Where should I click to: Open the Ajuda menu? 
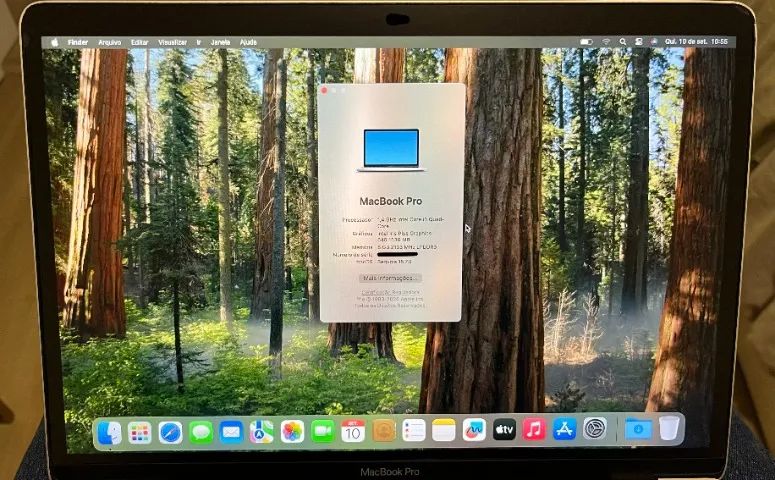(248, 43)
